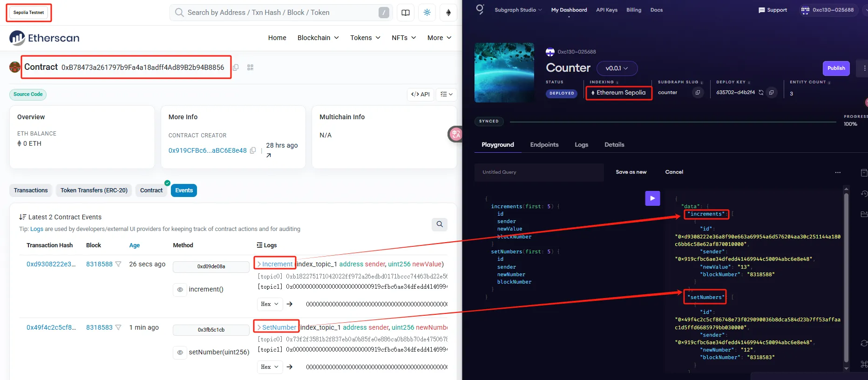Open the Details tab
Image resolution: width=868 pixels, height=380 pixels.
click(x=614, y=145)
